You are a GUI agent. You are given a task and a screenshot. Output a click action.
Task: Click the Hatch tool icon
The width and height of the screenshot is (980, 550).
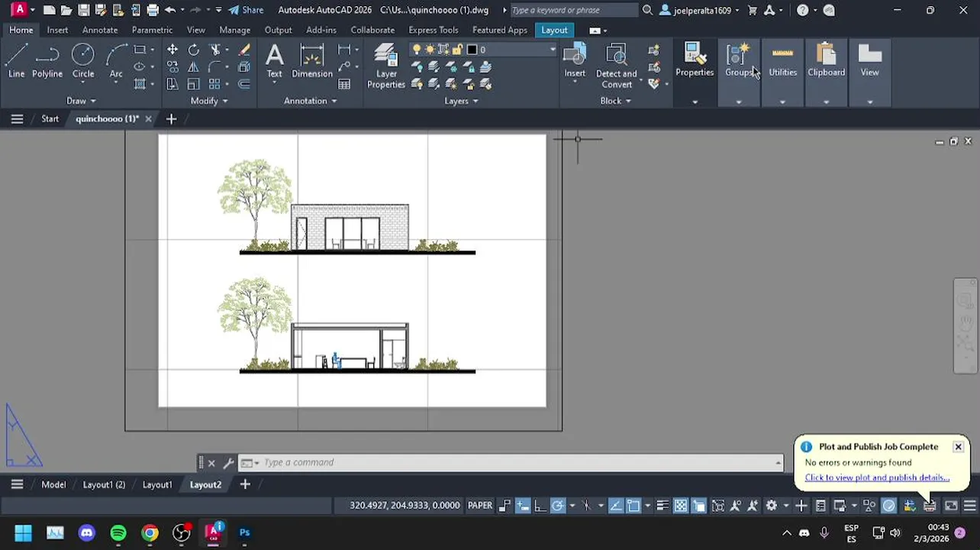click(140, 84)
